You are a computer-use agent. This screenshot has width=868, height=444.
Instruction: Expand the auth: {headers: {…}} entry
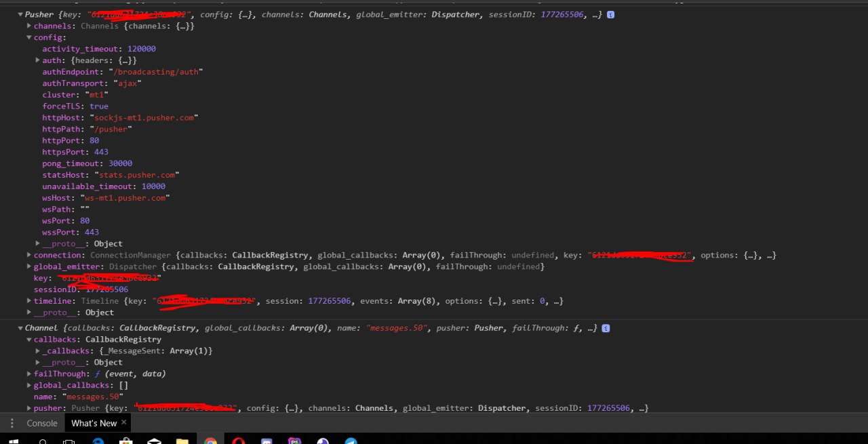click(38, 60)
